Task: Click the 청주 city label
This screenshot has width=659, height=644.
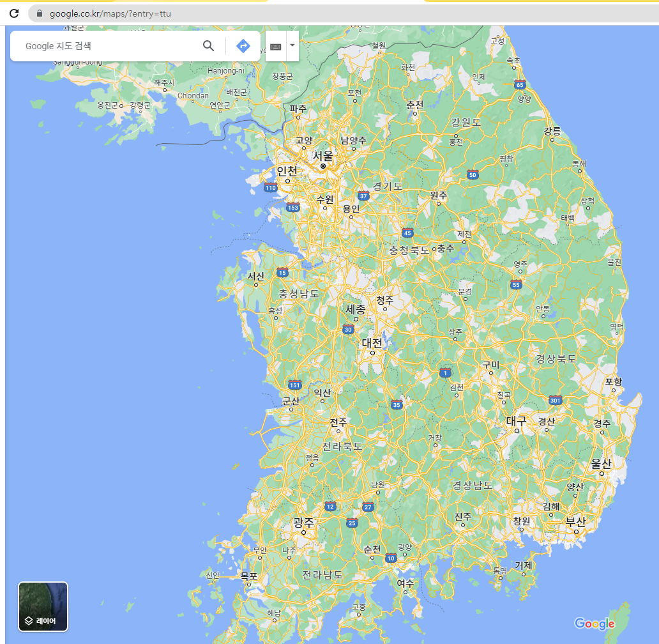Action: 385,300
